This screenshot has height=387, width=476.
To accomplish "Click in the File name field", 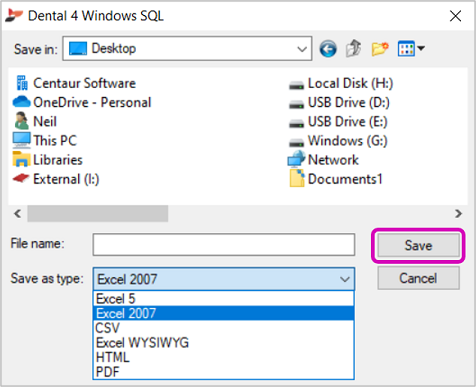I will tap(224, 244).
